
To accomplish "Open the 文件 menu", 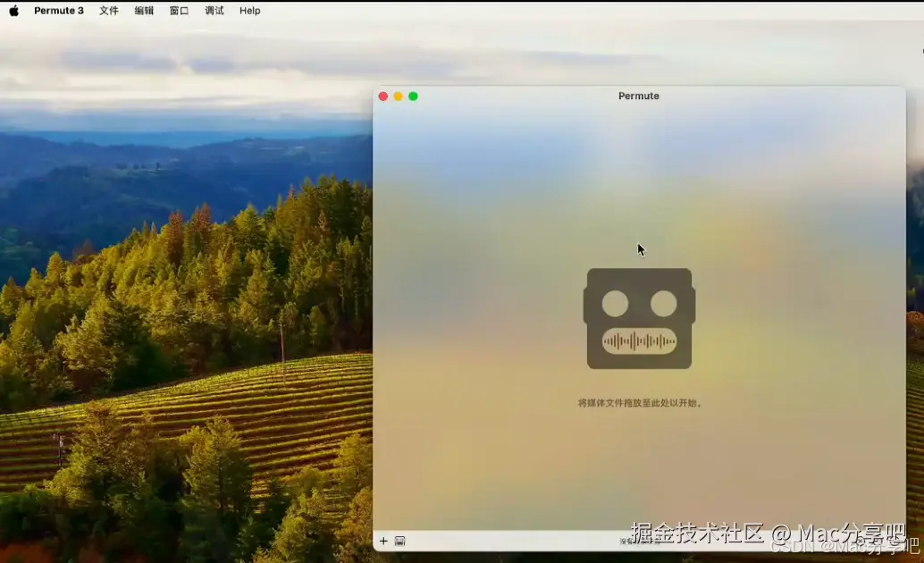I will [109, 11].
